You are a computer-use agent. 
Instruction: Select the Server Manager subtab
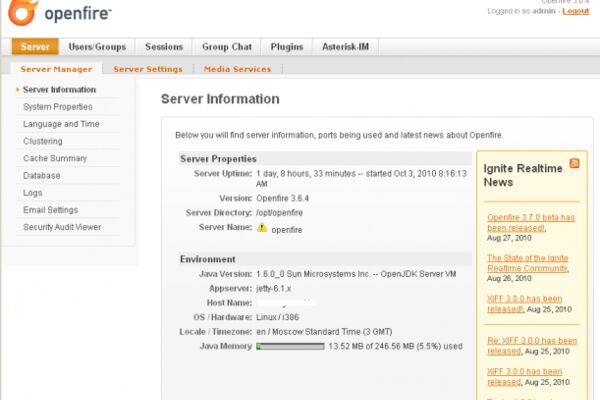56,69
